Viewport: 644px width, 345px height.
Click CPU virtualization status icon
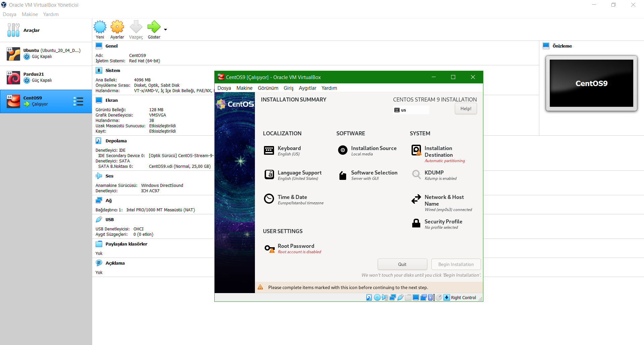coord(430,297)
